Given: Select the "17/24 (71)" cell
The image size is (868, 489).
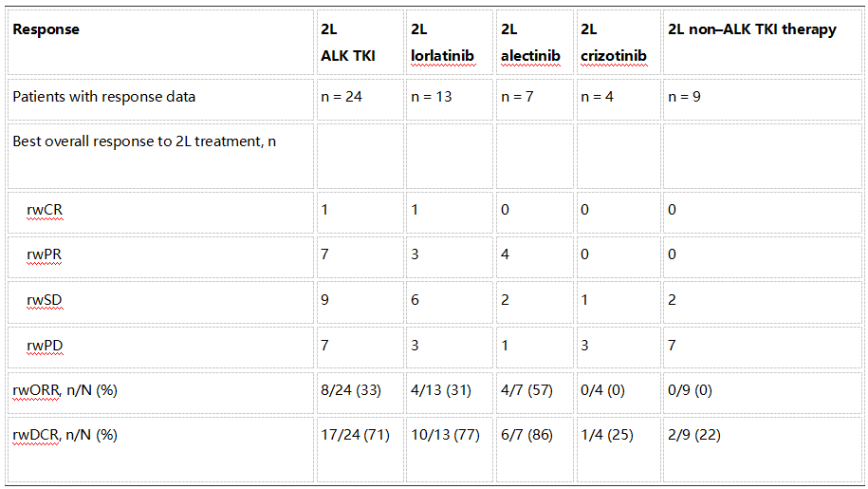Looking at the screenshot, I should coord(355,436).
